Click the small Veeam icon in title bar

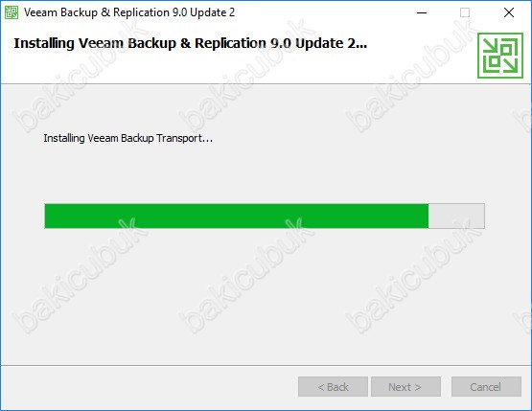point(12,12)
